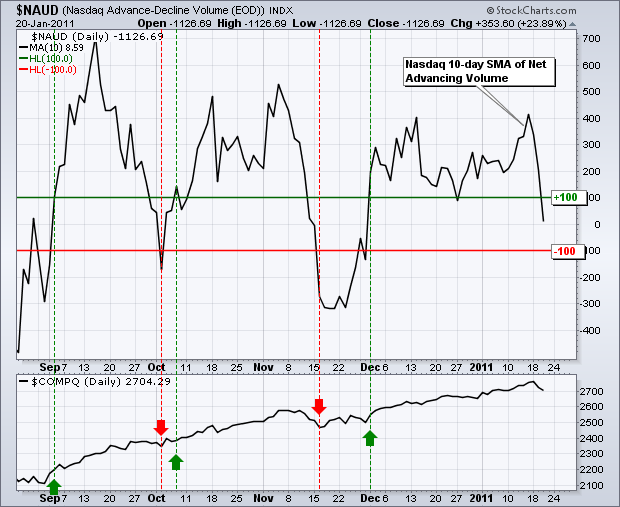Click the 2700 value on the $COMPQ axis
Viewport: 620px width, 507px height.
(x=592, y=392)
